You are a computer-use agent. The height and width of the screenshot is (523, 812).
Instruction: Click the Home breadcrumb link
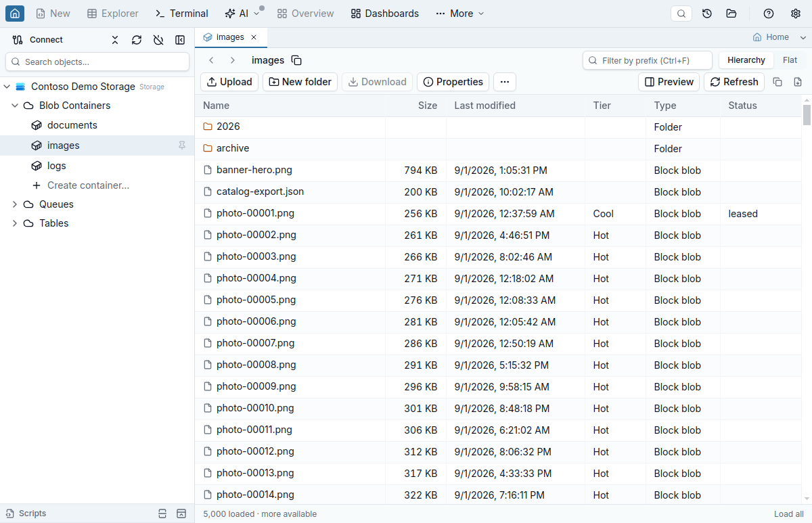[771, 37]
